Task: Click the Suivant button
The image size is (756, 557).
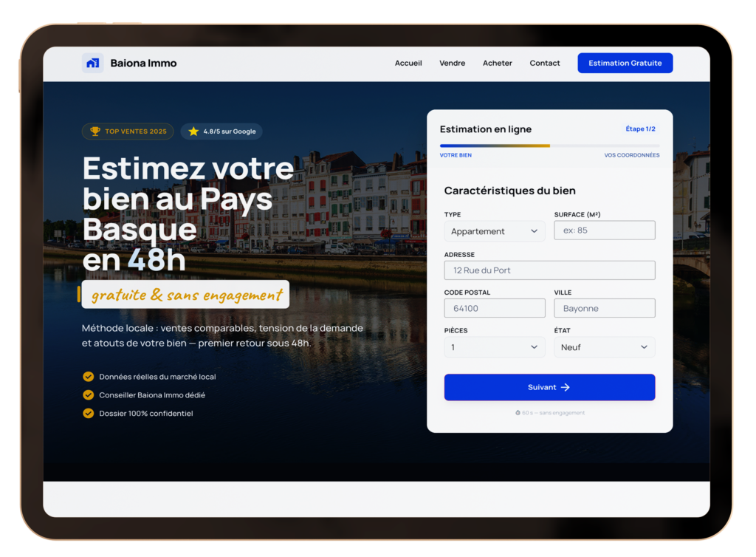Action: point(549,387)
